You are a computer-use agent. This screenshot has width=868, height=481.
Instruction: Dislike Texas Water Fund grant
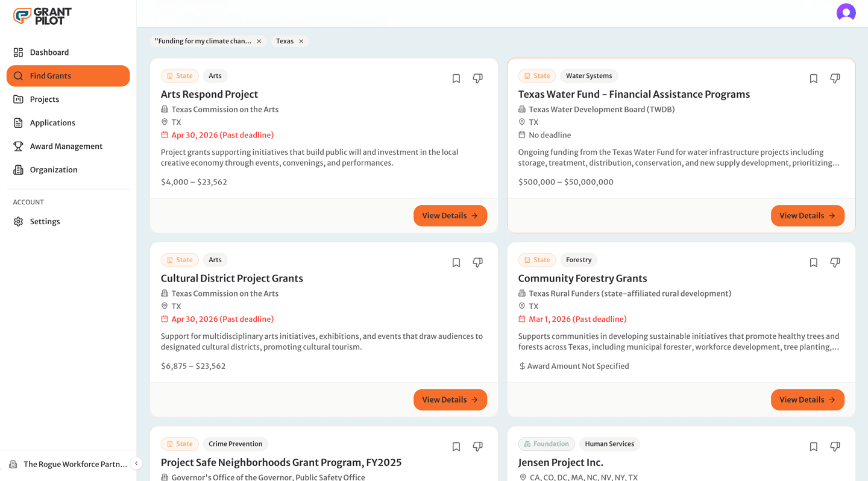(x=835, y=78)
